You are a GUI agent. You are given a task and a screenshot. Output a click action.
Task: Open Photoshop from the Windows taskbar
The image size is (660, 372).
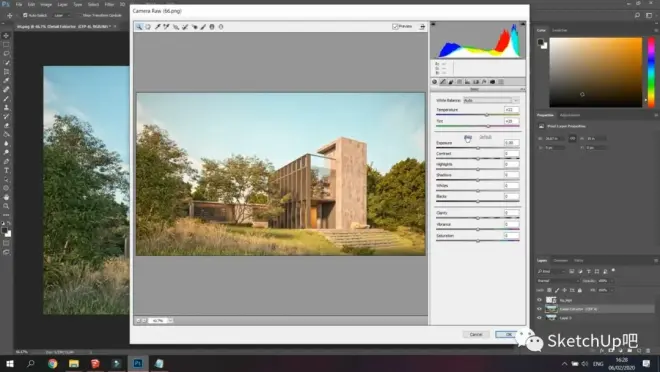tap(138, 363)
